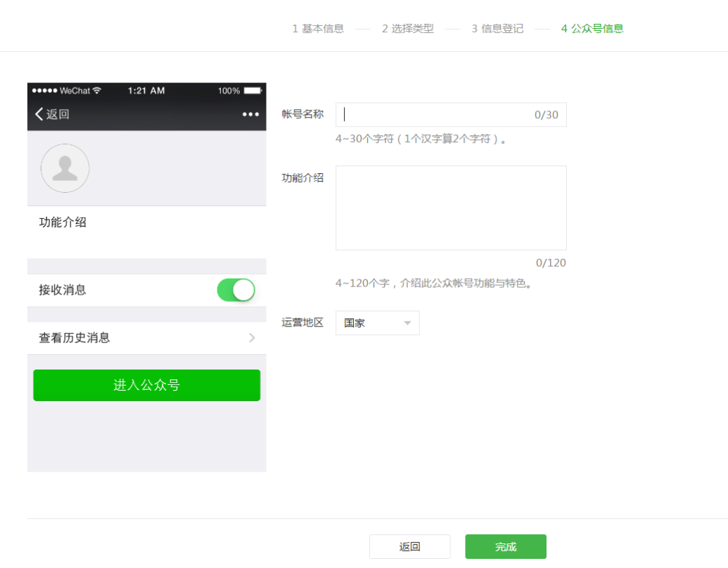Click the three-dot more options icon

tap(250, 115)
